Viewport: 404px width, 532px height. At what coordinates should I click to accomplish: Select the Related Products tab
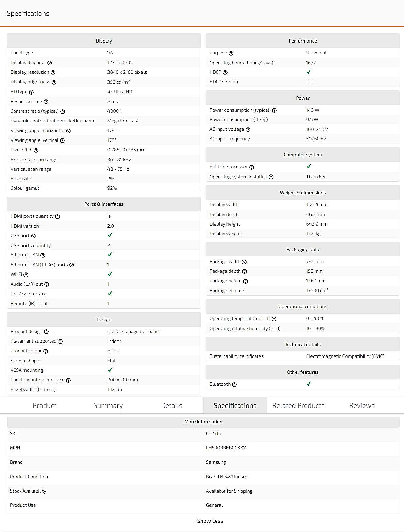(x=299, y=405)
